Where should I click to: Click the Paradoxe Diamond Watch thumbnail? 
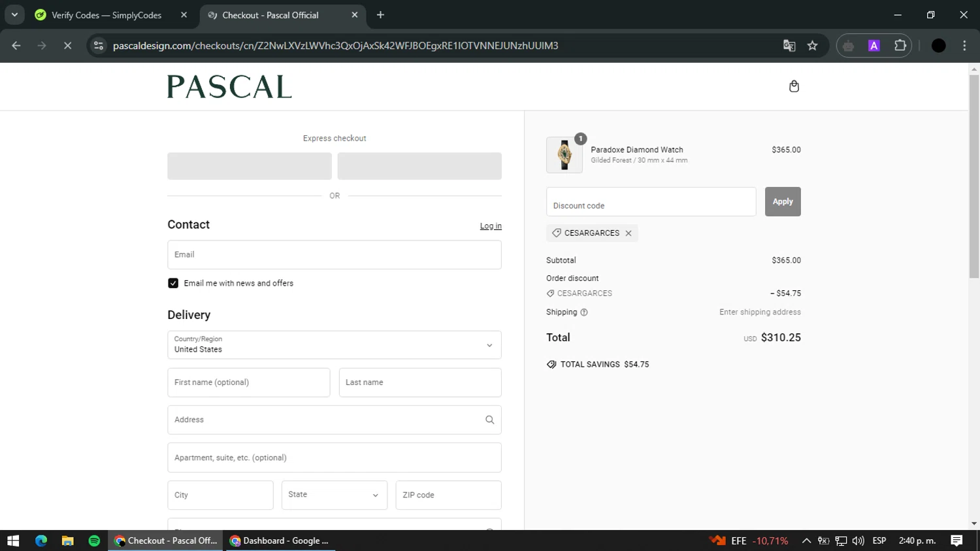tap(564, 155)
